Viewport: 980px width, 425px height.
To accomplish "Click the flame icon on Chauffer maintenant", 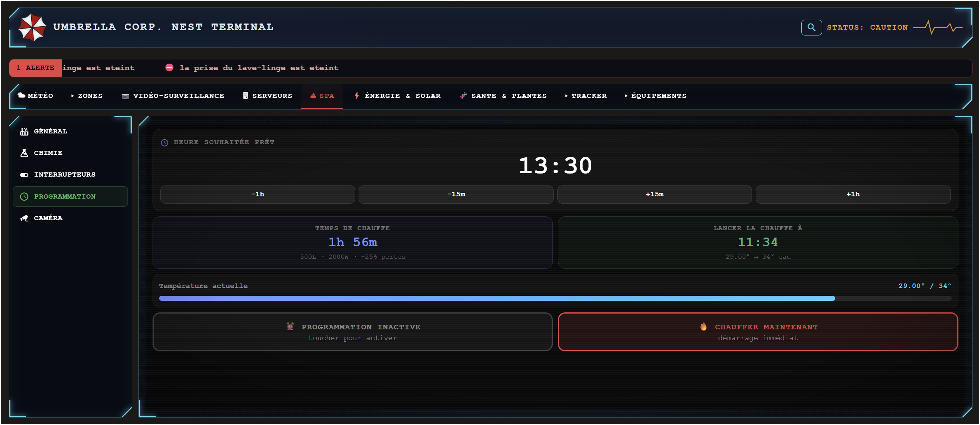I will (703, 327).
